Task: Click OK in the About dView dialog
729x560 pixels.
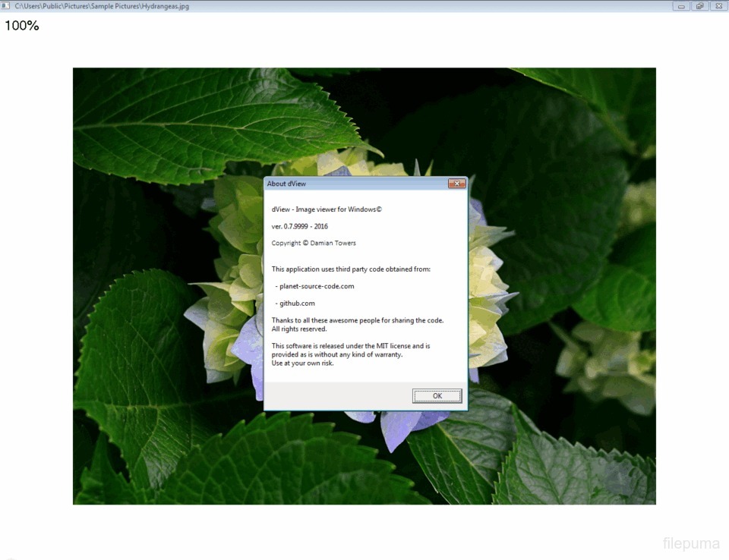Action: tap(437, 395)
